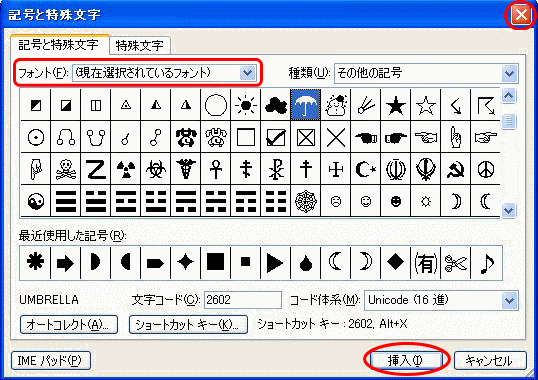538x380 pixels.
Task: Pick the scissors in recently used symbols
Action: tap(456, 263)
